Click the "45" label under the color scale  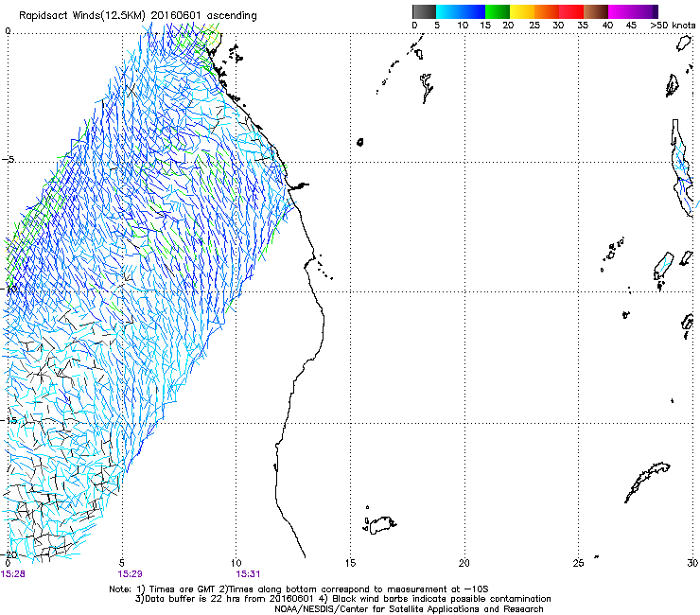click(x=631, y=26)
